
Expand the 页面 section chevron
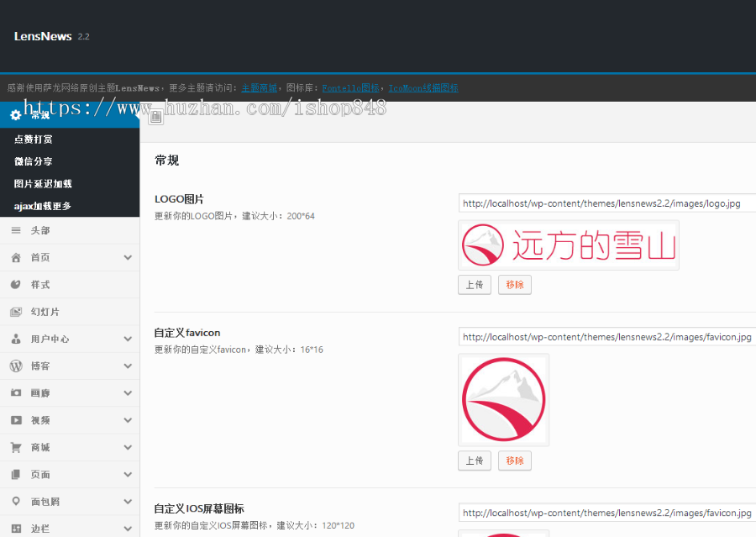[x=128, y=474]
